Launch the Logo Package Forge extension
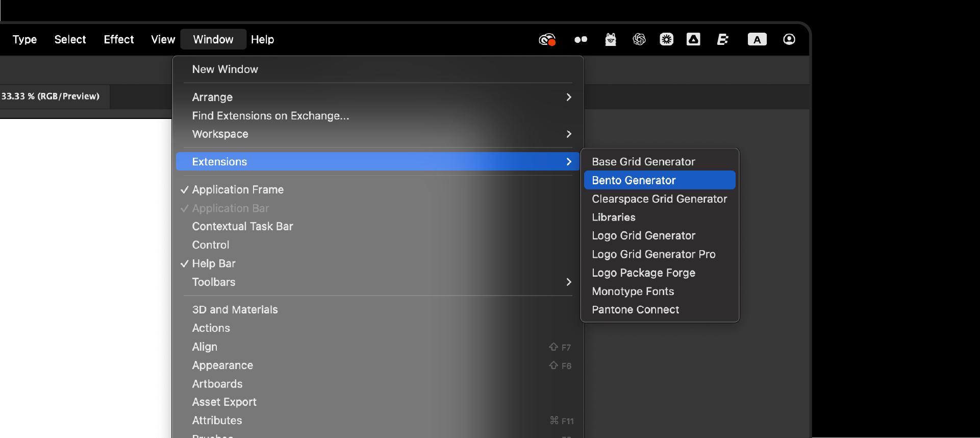The width and height of the screenshot is (980, 438). (660, 273)
